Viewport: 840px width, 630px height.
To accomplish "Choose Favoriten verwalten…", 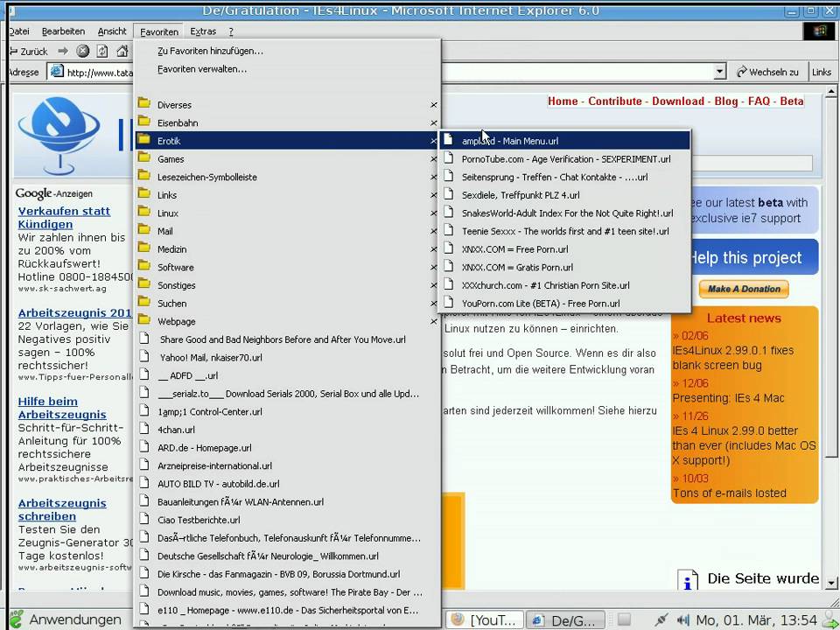I will [202, 69].
